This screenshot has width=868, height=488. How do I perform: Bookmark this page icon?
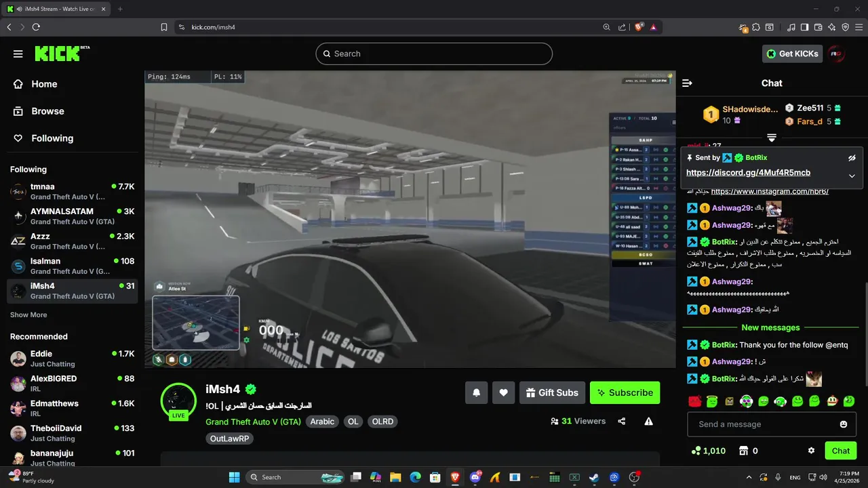[164, 27]
